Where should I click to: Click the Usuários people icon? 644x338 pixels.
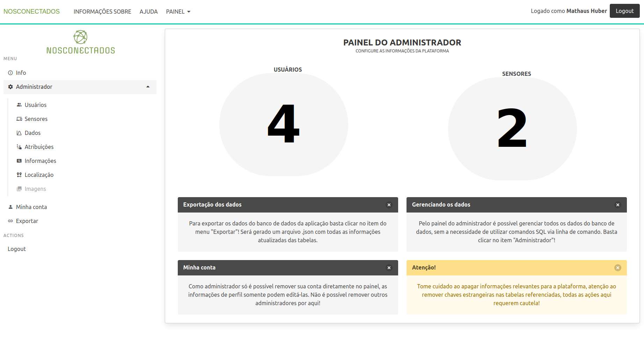[x=19, y=104]
